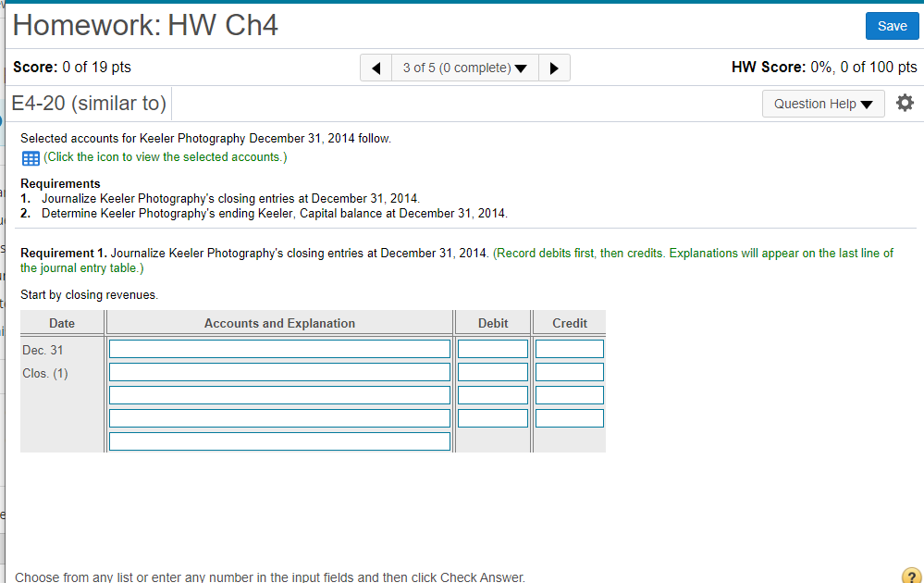Screen dimensions: 924x583
Task: Click Credit field in fourth journal row
Action: (x=569, y=418)
